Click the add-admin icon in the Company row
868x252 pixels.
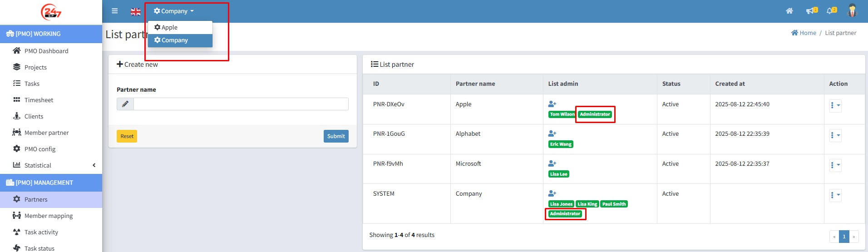click(x=552, y=193)
